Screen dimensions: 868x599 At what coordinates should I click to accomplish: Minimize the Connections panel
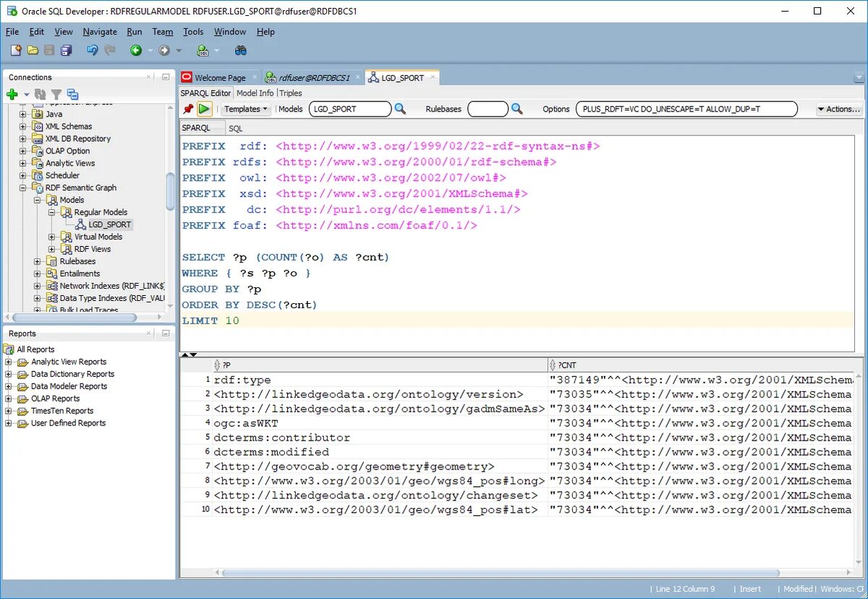166,77
